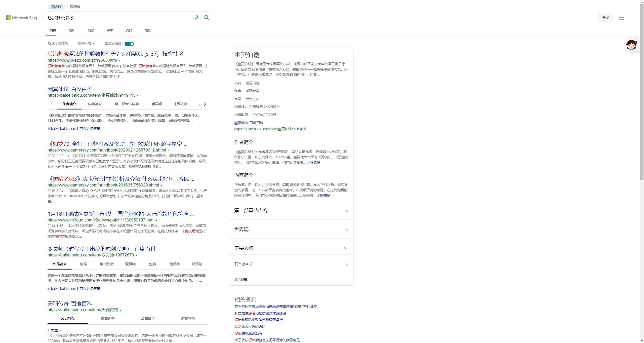
Task: Open 《黑暗之魂3》法术伤害 result title
Action: [x=121, y=179]
